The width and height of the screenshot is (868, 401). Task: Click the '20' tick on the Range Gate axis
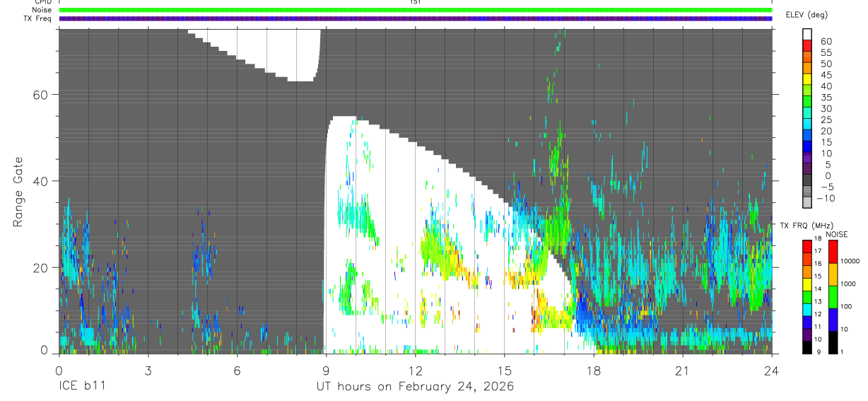(40, 267)
